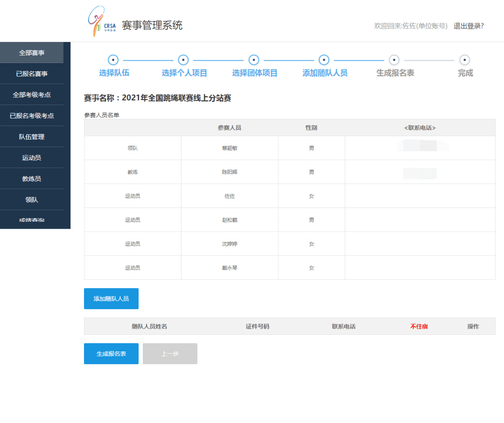Screen dimensions: 504x423
Task: Click the 生成报名表 step label
Action: [x=395, y=73]
